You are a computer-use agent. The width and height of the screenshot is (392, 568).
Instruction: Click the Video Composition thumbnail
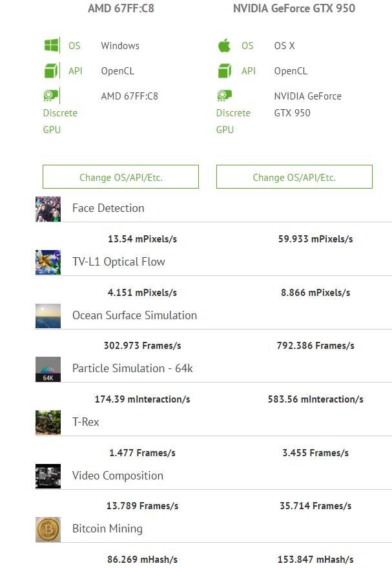[48, 476]
